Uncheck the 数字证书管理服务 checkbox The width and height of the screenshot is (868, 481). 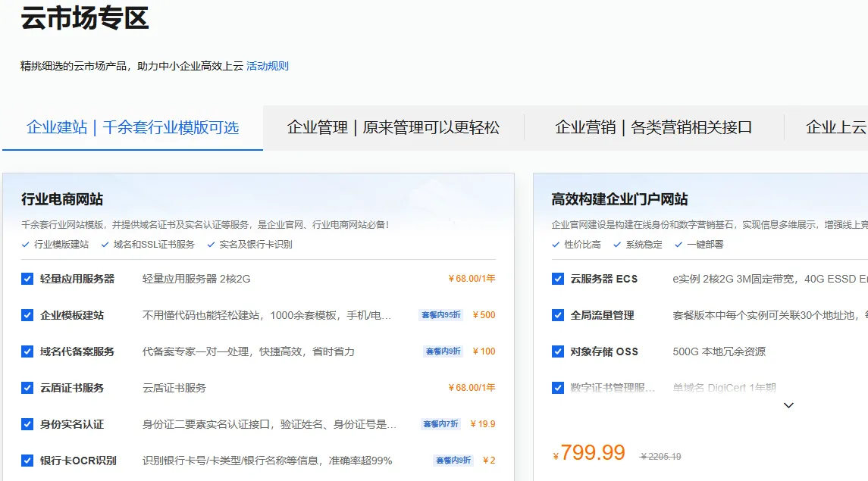(557, 387)
